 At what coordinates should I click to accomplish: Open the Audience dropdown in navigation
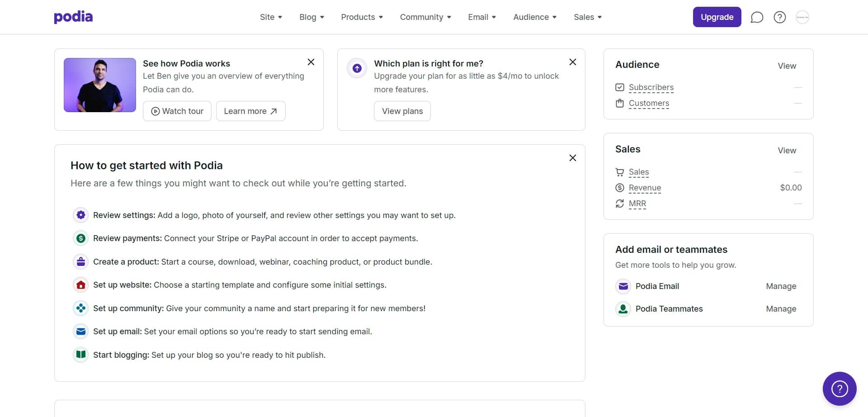pyautogui.click(x=534, y=17)
